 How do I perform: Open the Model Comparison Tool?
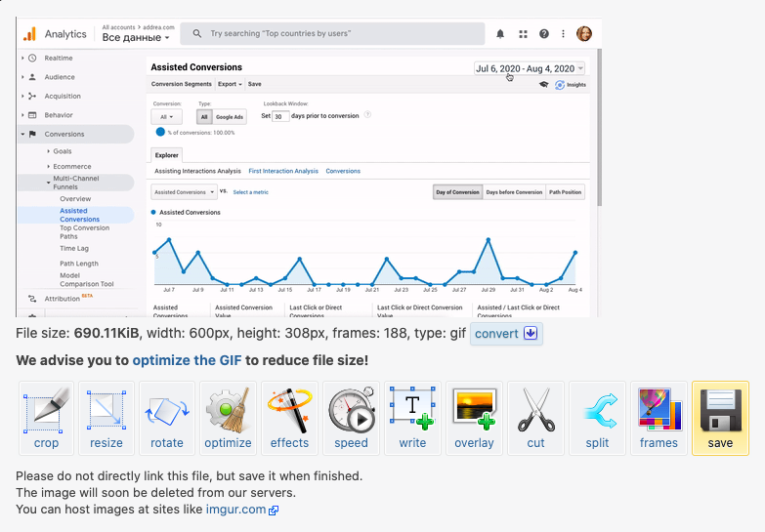[x=86, y=279]
